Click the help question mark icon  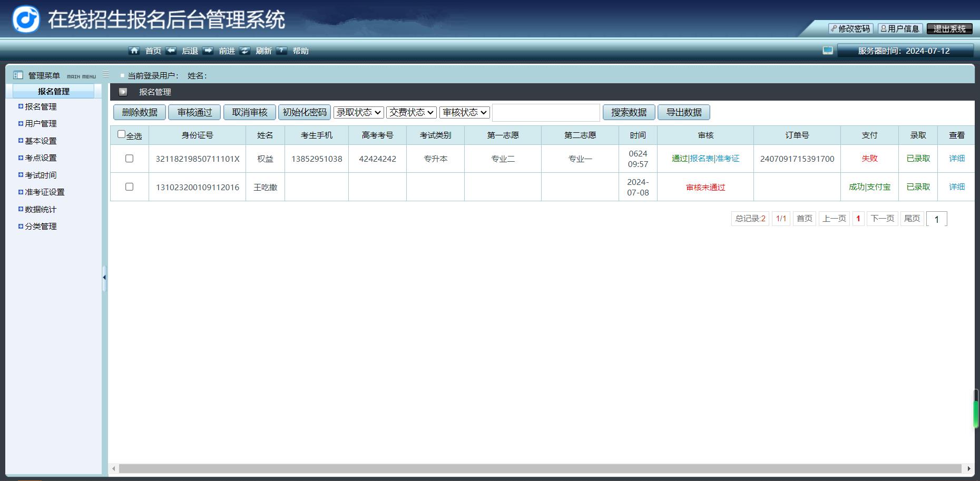tap(282, 51)
